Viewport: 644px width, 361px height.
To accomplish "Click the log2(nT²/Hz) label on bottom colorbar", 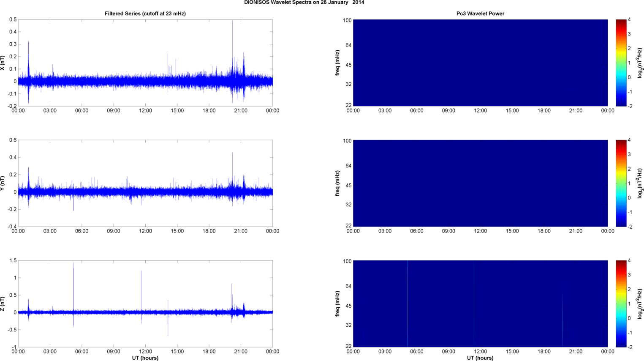I will click(x=640, y=304).
